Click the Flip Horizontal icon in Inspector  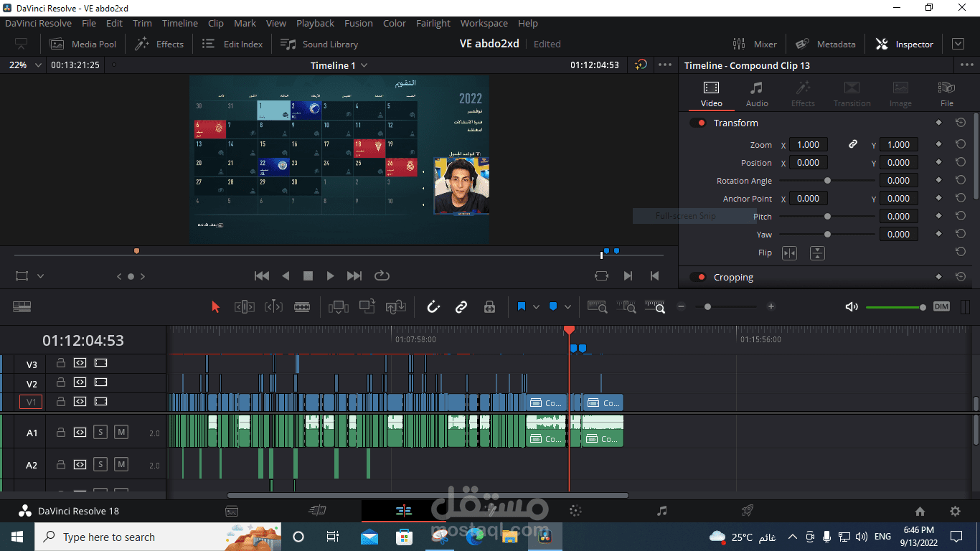789,253
